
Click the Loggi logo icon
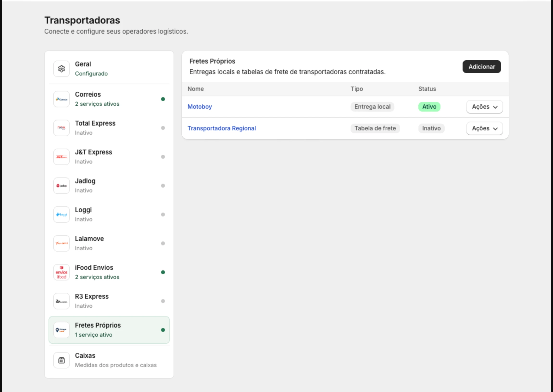coord(62,215)
